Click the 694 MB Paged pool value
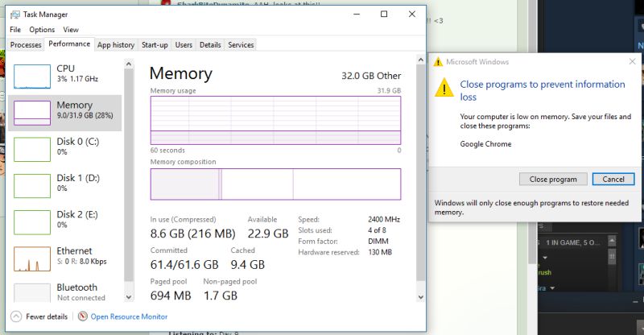This screenshot has width=644, height=335. pos(171,296)
